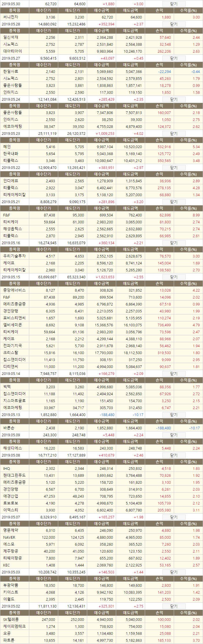Click on 오공 stock name
Image resolution: width=203 pixels, height=644 pixels.
(7, 633)
